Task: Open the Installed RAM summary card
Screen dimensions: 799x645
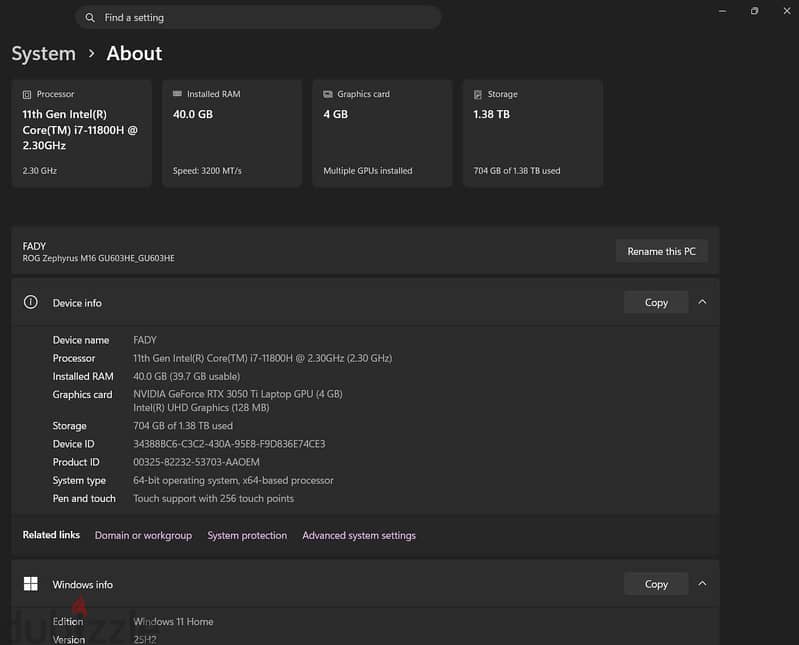Action: [232, 133]
